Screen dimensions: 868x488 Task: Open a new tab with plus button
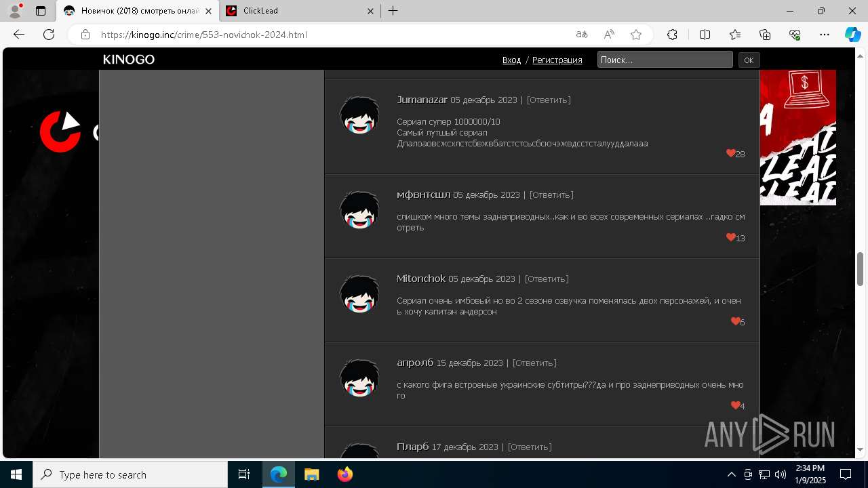(393, 11)
